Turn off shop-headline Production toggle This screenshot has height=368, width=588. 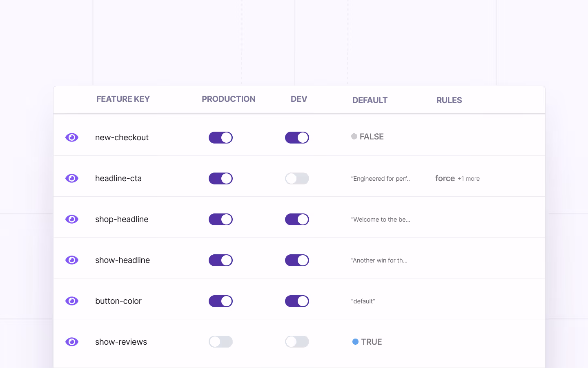tap(220, 219)
